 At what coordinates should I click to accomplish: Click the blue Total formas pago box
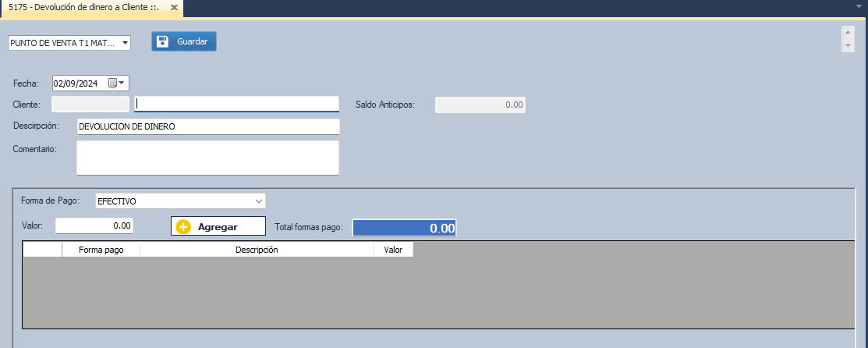point(404,228)
